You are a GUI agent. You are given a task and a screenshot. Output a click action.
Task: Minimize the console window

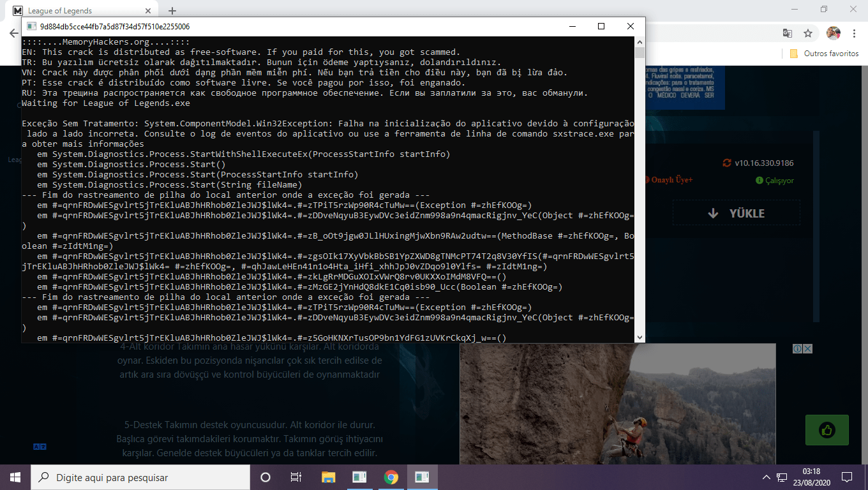pos(572,26)
